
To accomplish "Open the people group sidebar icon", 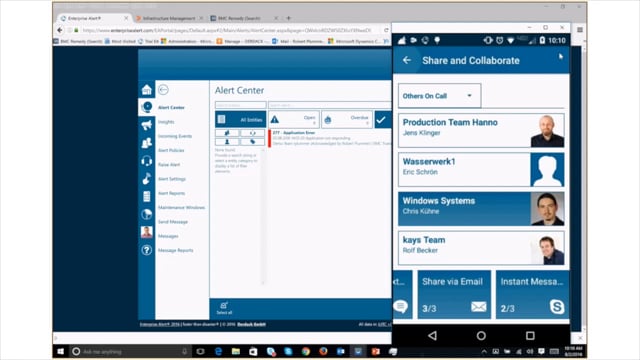I will pos(147,143).
